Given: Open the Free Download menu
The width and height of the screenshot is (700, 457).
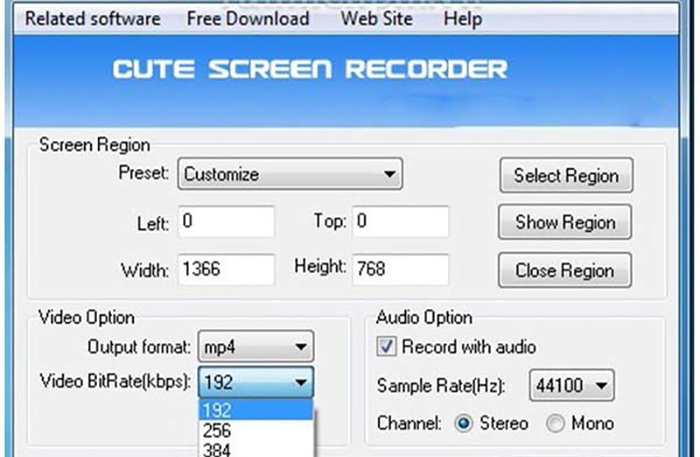Looking at the screenshot, I should pos(248,19).
